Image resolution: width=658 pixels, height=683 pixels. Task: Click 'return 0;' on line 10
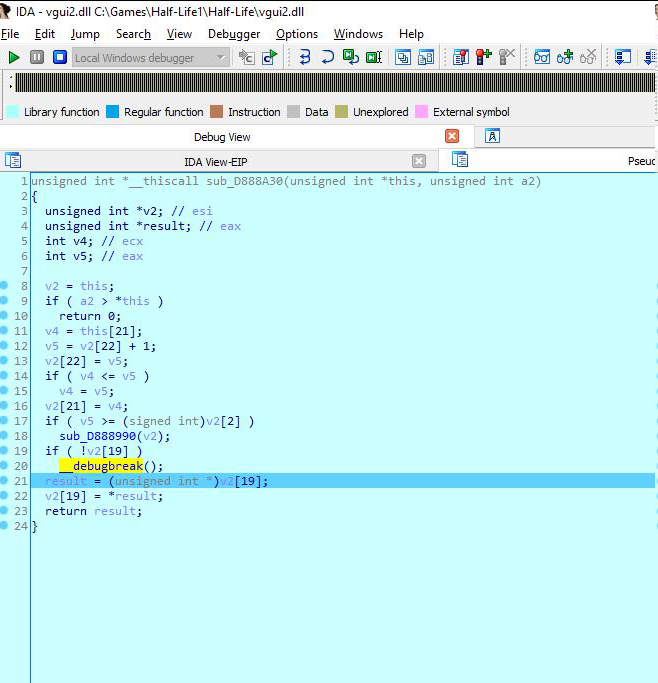[x=90, y=316]
